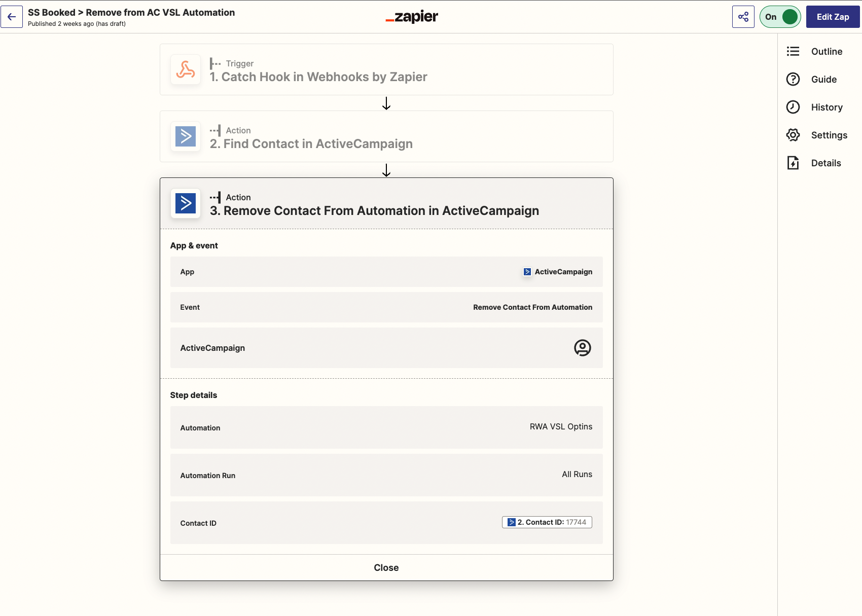Click the Zapier logo

[x=412, y=17]
